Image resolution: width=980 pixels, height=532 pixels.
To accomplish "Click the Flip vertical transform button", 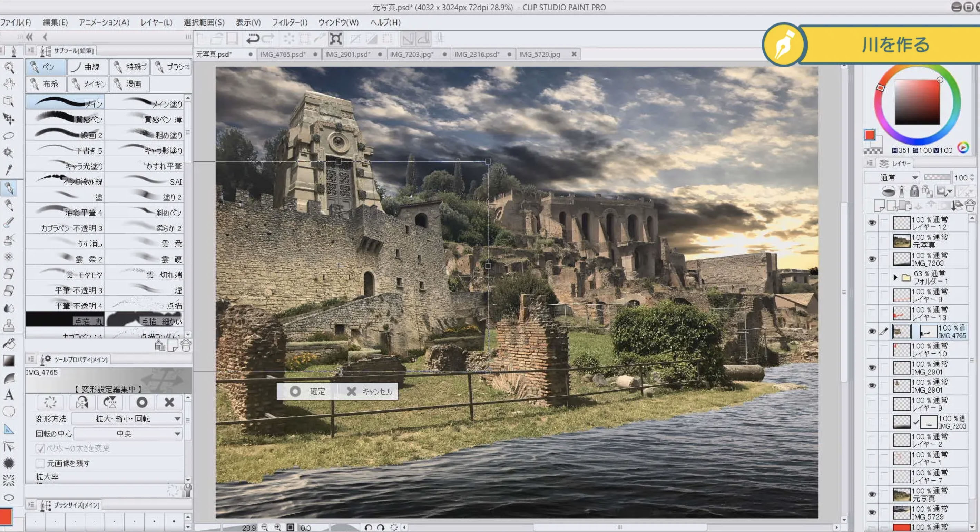I will coord(110,402).
